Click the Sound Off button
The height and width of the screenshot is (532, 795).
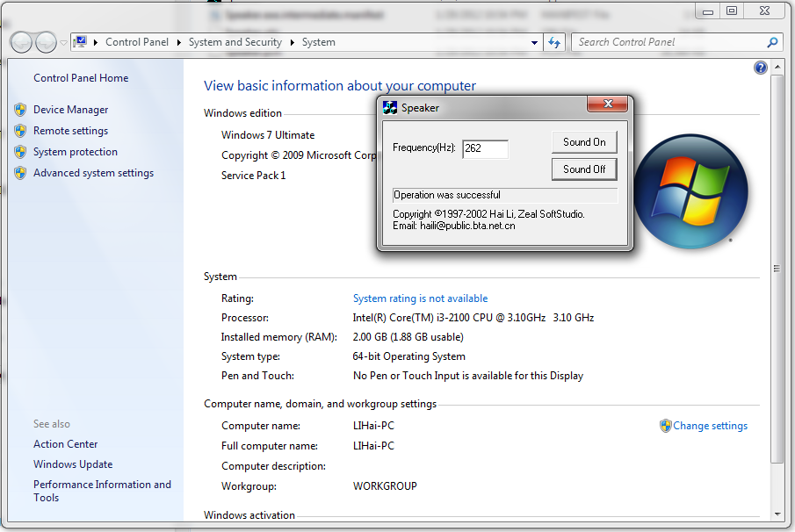584,169
